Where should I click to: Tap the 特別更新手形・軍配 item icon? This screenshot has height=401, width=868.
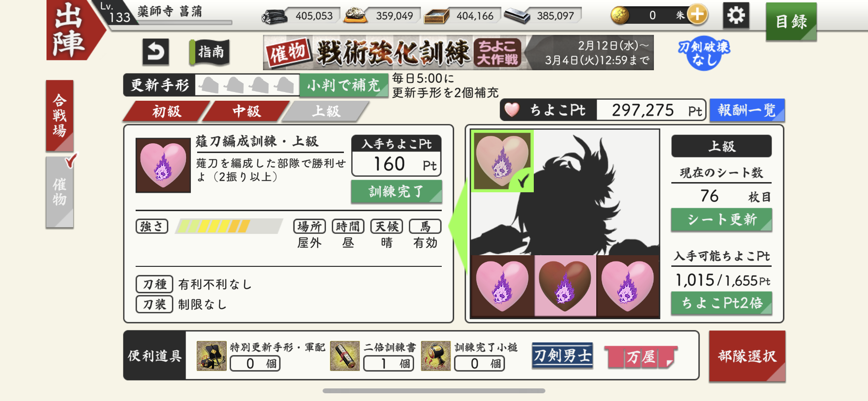pyautogui.click(x=212, y=356)
